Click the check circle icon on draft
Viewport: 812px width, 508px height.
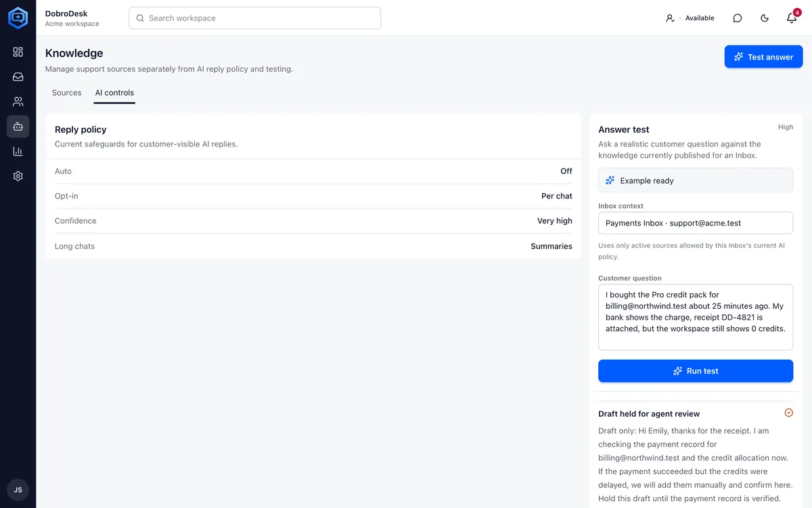tap(788, 412)
